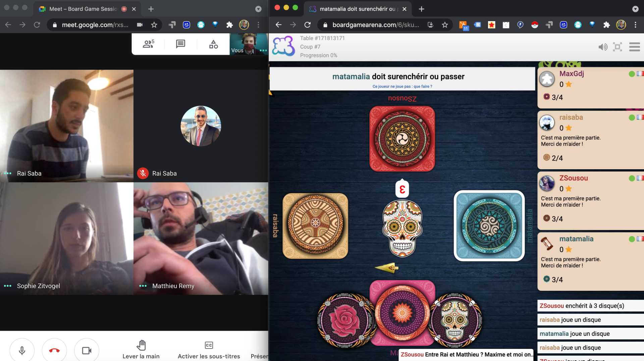Screen dimensions: 644x361
Task: Open options dots on Sophie Zitvogel tile
Action: click(x=7, y=286)
